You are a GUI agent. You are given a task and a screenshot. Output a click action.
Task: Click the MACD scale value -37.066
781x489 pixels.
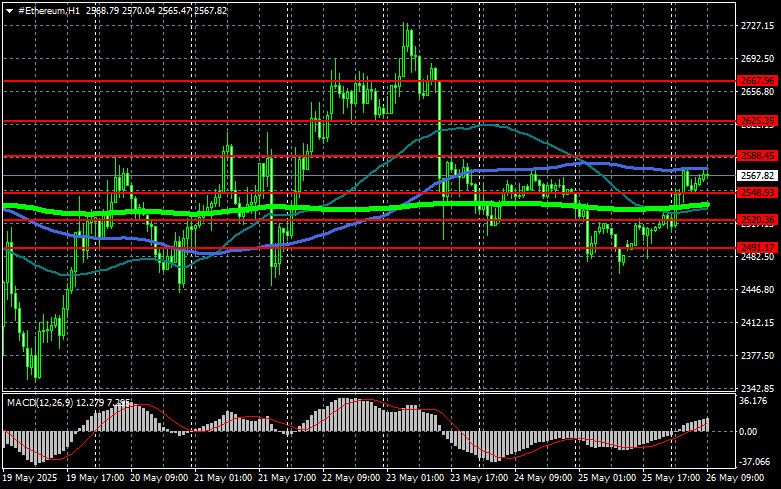(755, 462)
